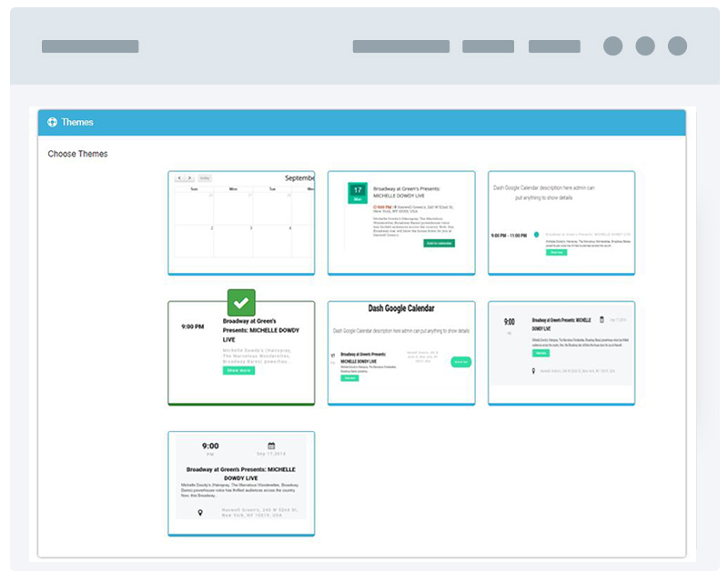Screen dimensions: 728x582
Task: Select the gray card theme in the second row
Action: (x=561, y=353)
